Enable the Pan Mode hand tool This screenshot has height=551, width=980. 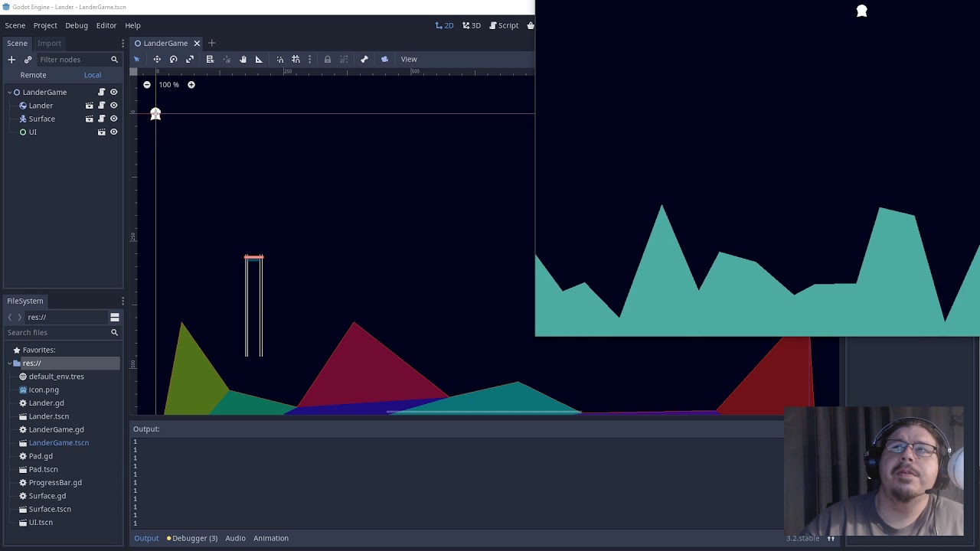(x=243, y=60)
